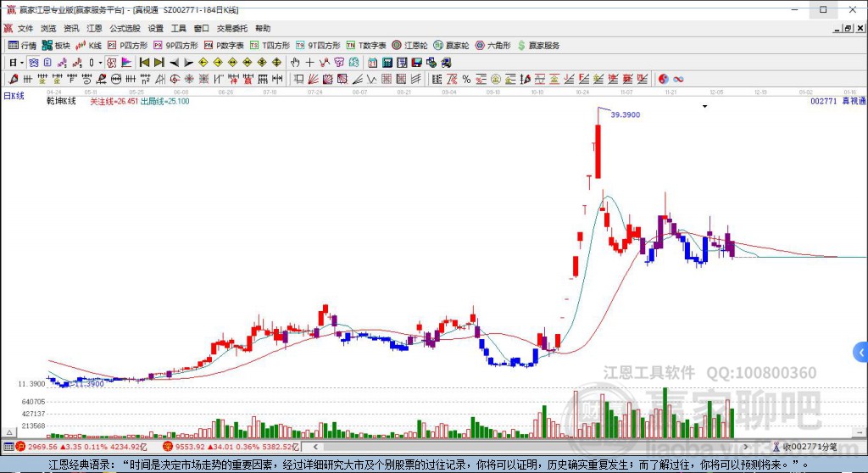Click the side panel chevron arrow

click(861, 353)
